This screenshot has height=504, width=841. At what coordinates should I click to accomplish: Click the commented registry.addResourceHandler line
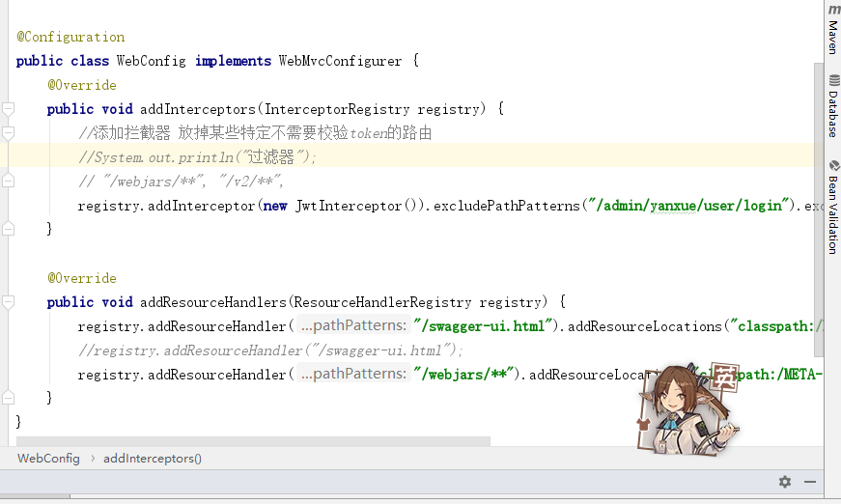coord(270,350)
